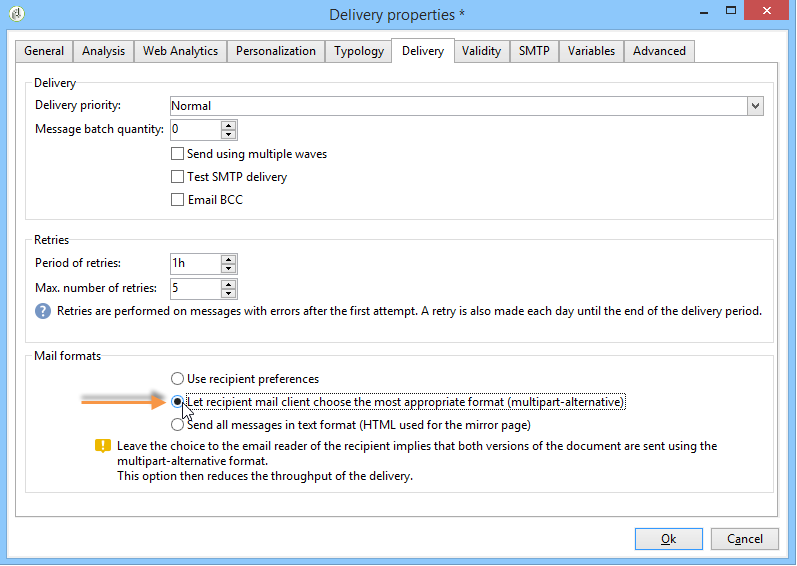Image resolution: width=797 pixels, height=566 pixels.
Task: Select Use recipient preferences radio button
Action: pos(177,379)
